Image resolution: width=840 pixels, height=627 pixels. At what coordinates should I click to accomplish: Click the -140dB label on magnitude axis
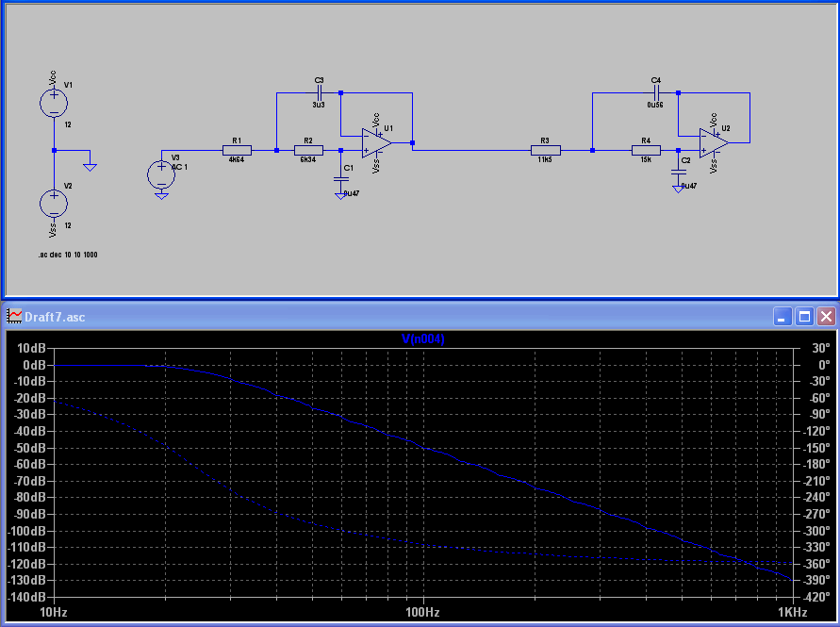26,597
